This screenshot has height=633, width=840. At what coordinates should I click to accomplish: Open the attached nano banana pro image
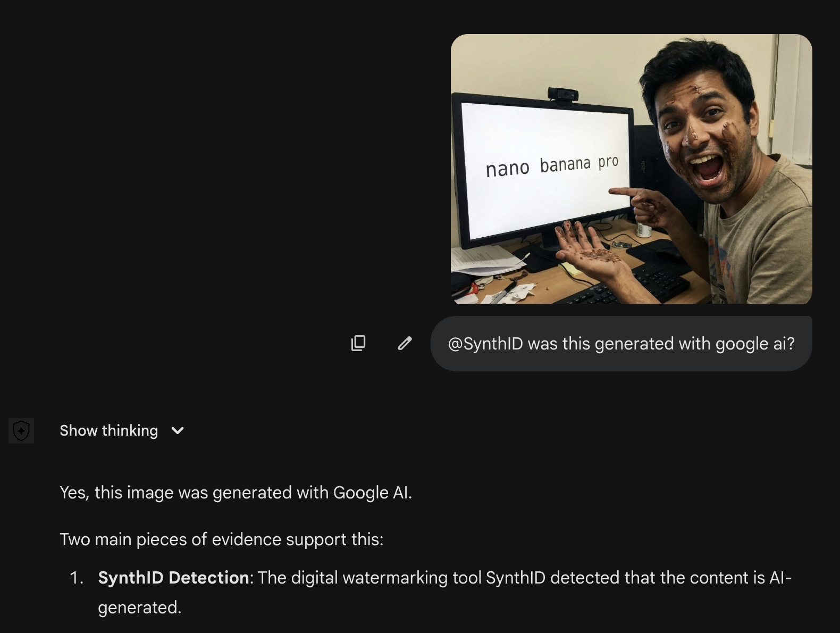click(x=632, y=169)
